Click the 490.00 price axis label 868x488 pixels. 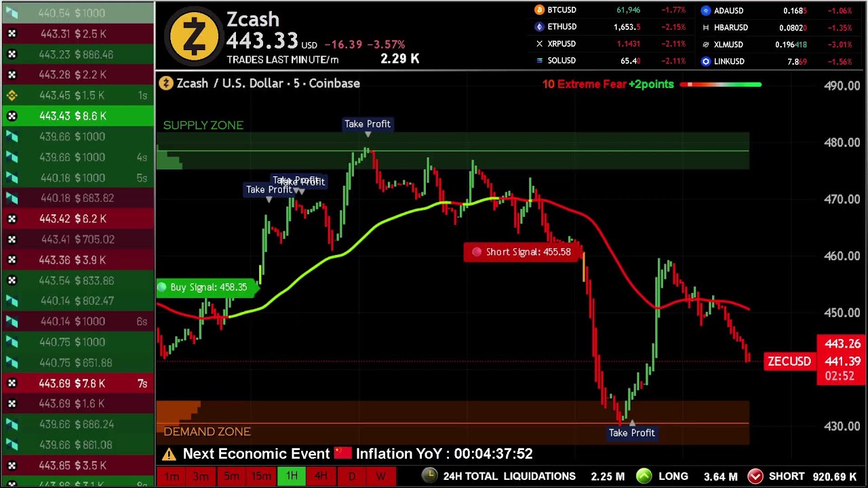coord(842,85)
